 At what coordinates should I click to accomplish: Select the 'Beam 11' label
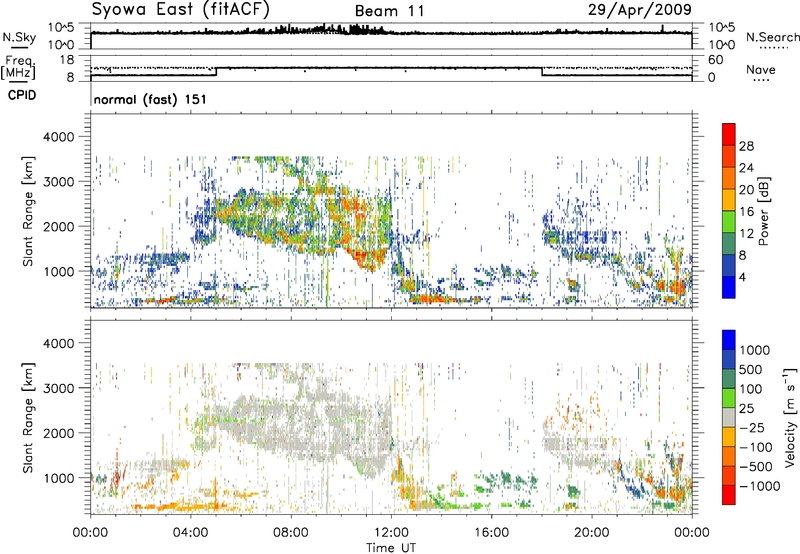389,11
